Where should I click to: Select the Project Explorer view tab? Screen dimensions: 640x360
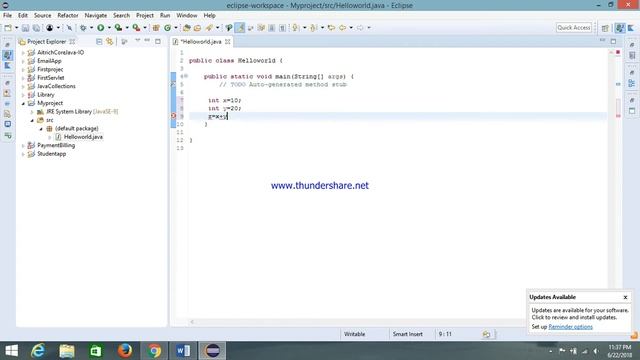click(46, 42)
